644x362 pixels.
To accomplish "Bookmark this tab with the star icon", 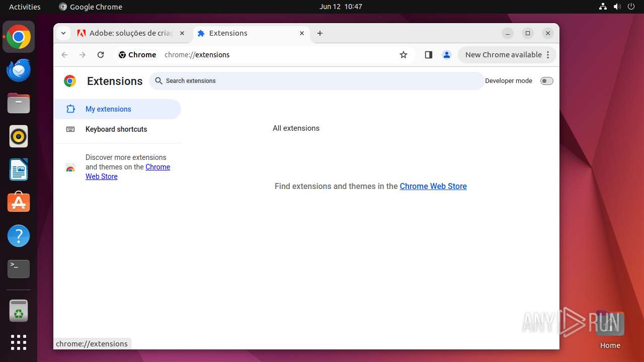I will coord(404,55).
